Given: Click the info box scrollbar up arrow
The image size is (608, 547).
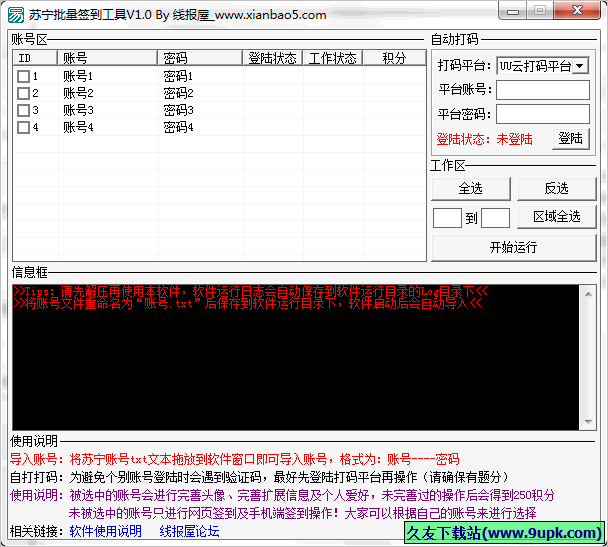Looking at the screenshot, I should pyautogui.click(x=588, y=294).
